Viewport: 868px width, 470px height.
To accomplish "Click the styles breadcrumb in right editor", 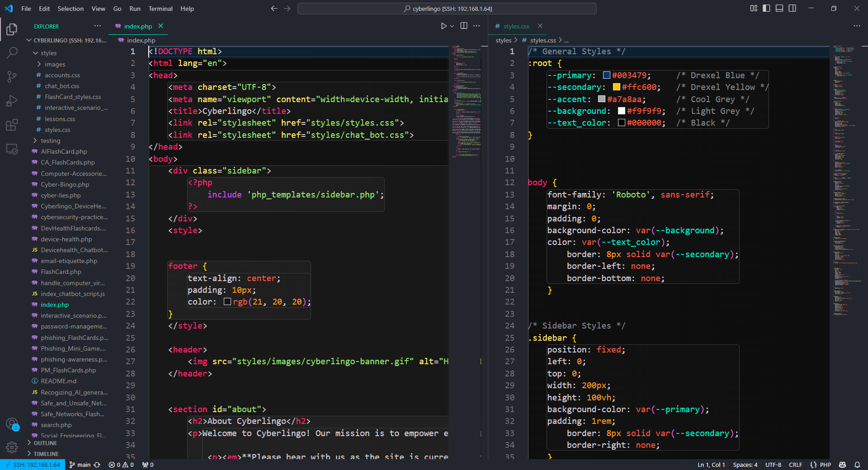I will pyautogui.click(x=503, y=40).
